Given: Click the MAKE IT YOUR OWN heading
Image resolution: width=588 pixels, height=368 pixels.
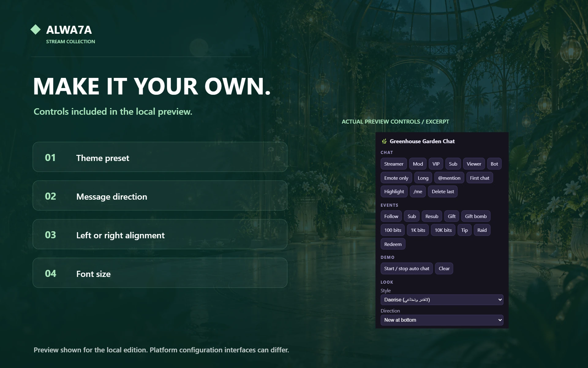Looking at the screenshot, I should pyautogui.click(x=152, y=86).
